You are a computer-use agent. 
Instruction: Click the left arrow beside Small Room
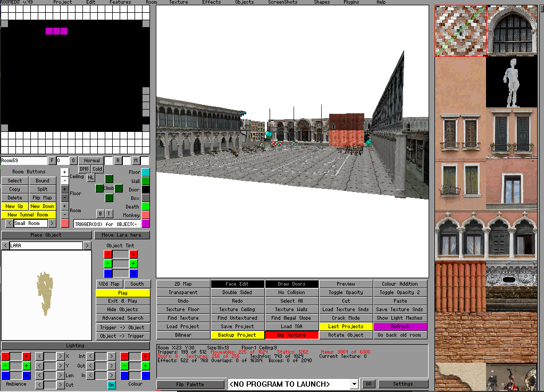point(10,223)
